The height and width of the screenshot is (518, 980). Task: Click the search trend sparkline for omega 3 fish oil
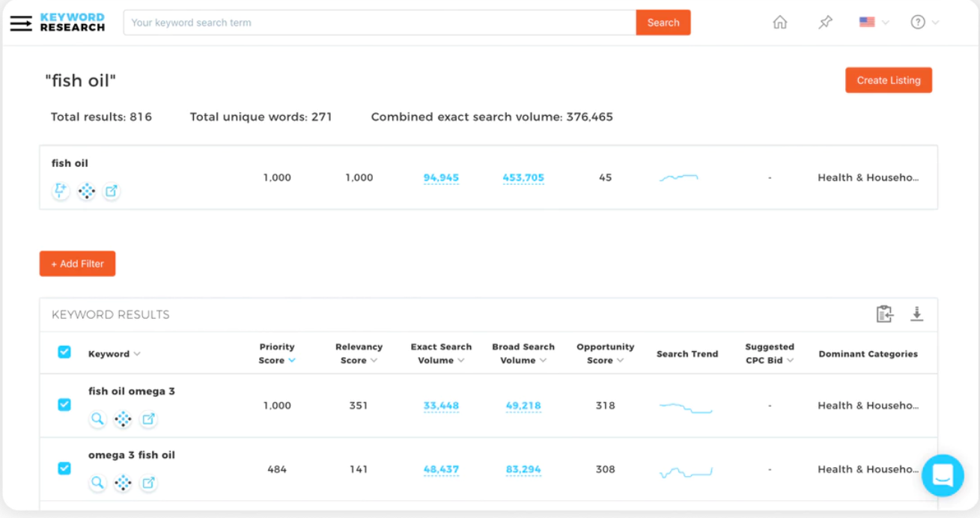686,469
